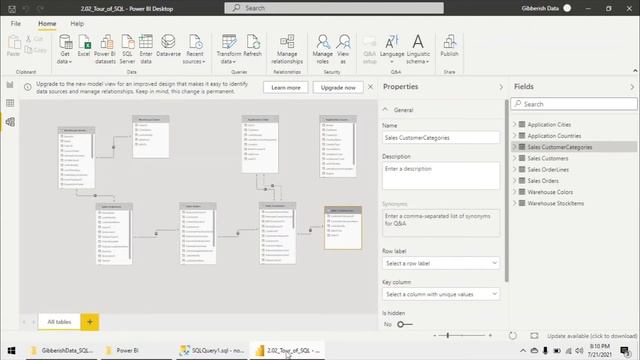Edit the table Name field

(441, 138)
